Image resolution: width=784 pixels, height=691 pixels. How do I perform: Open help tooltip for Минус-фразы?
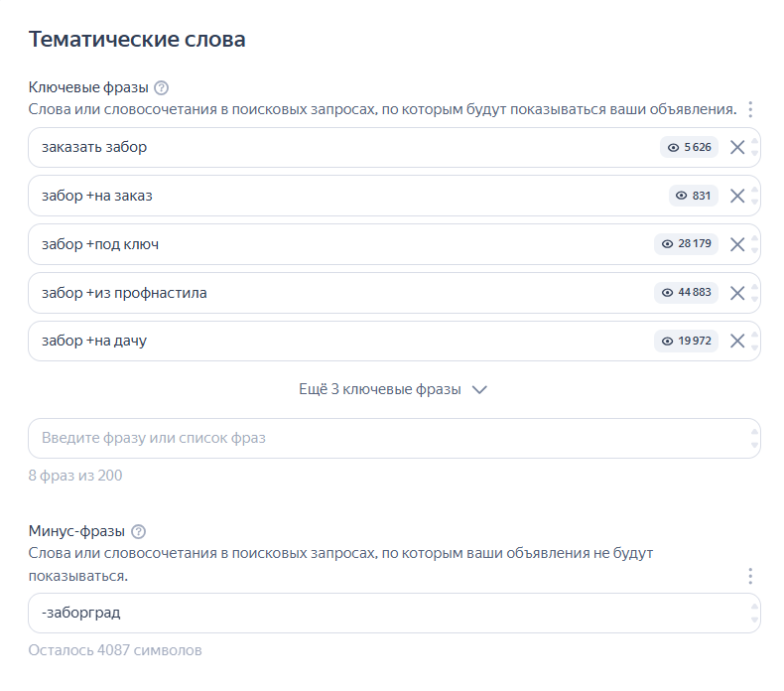[x=139, y=531]
